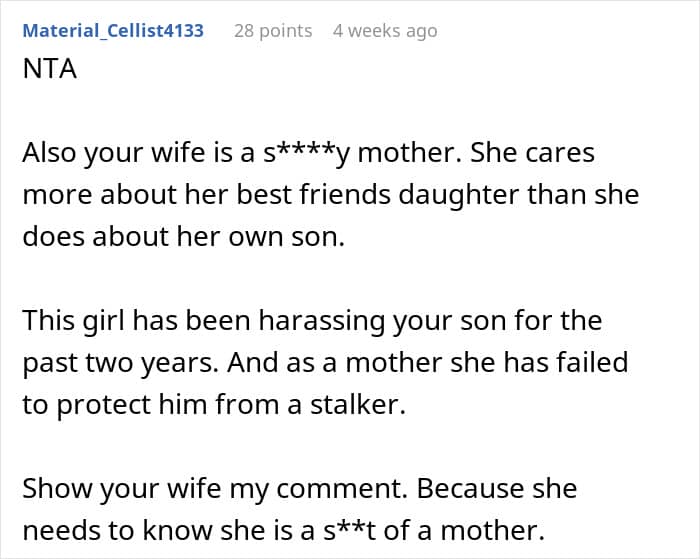The height and width of the screenshot is (559, 700).
Task: Click the censored word 's****y'
Action: 305,154
